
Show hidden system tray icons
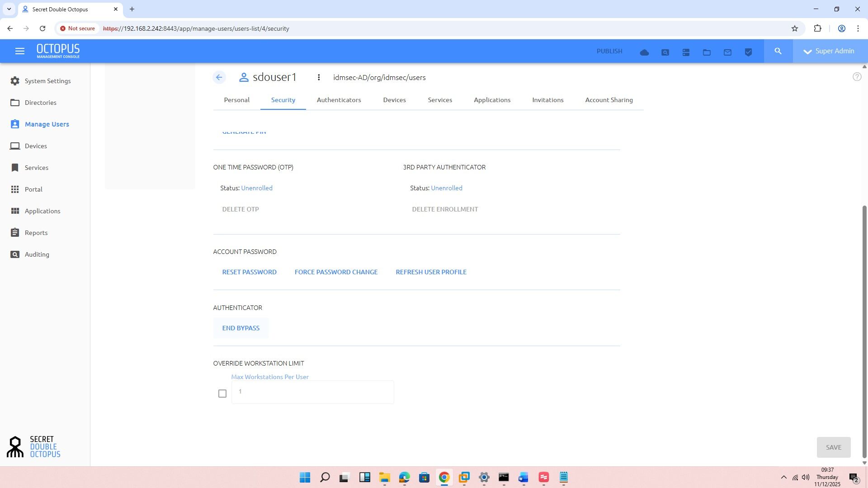click(783, 477)
